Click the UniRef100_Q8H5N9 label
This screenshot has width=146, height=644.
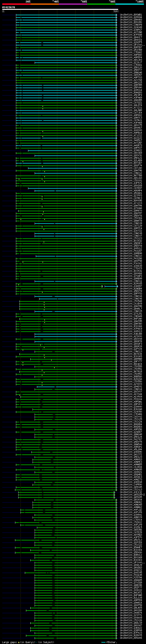[131, 359]
